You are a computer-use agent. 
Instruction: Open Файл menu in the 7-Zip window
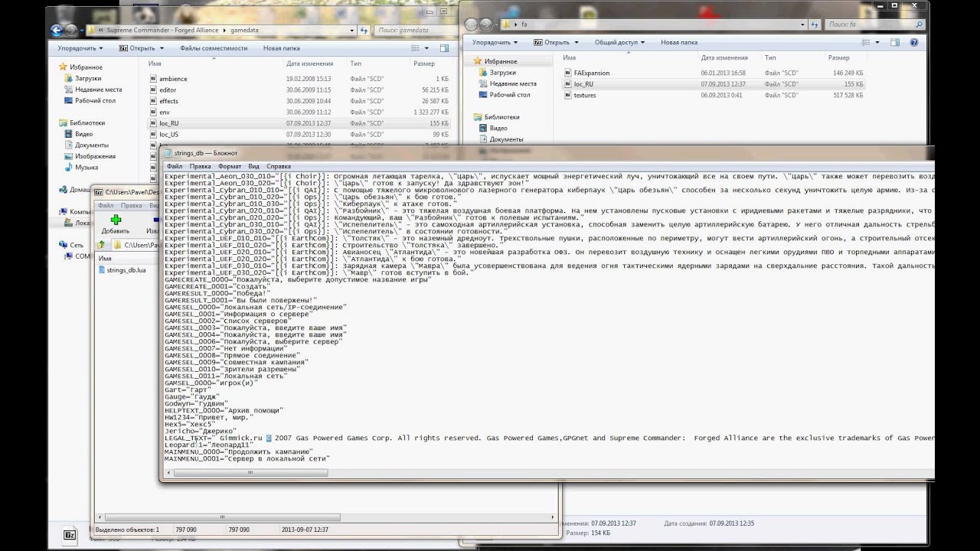(106, 205)
